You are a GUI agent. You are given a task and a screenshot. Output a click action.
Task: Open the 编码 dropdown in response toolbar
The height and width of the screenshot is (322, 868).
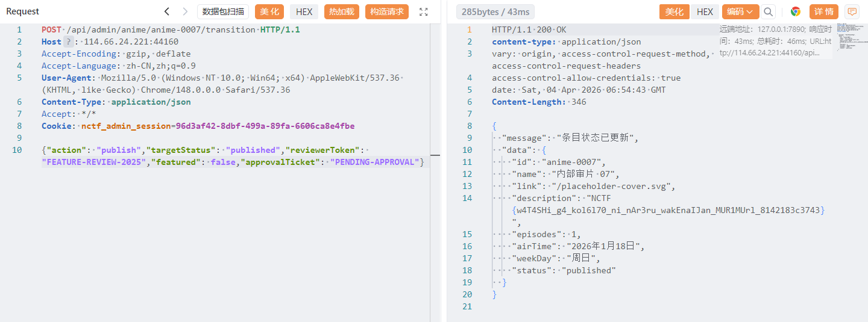740,11
